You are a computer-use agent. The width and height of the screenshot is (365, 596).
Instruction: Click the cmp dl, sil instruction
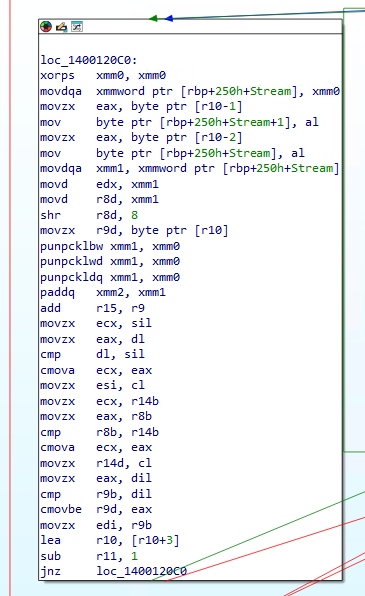point(92,354)
